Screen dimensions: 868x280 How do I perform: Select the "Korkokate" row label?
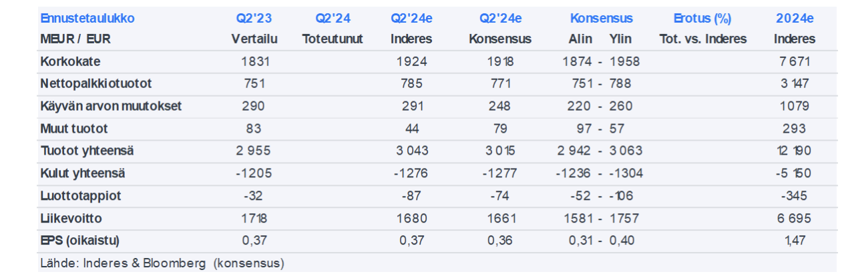point(70,62)
